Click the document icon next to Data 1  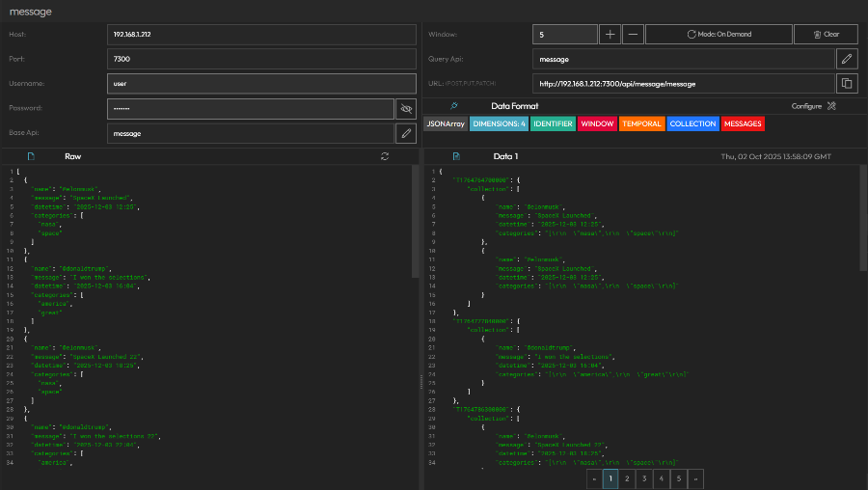coord(456,156)
